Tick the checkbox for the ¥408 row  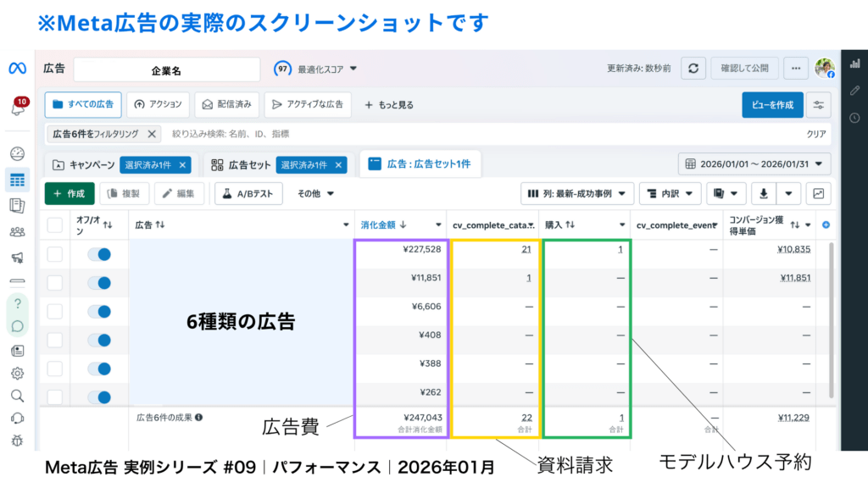55,340
